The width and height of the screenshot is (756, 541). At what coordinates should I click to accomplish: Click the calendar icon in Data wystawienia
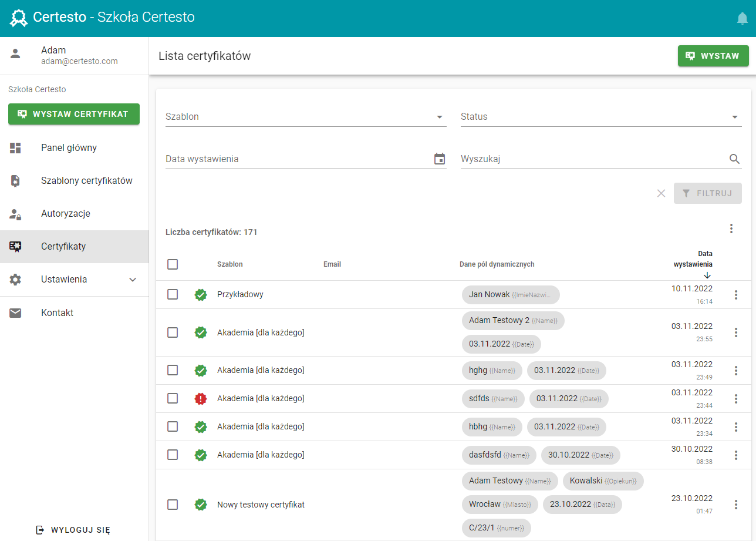[x=440, y=159]
